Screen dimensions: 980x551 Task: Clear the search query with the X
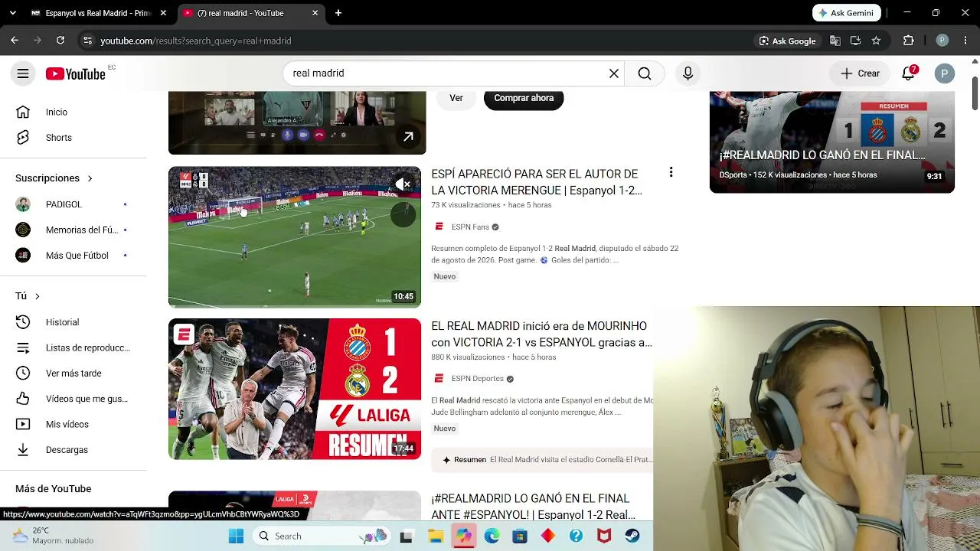(614, 73)
